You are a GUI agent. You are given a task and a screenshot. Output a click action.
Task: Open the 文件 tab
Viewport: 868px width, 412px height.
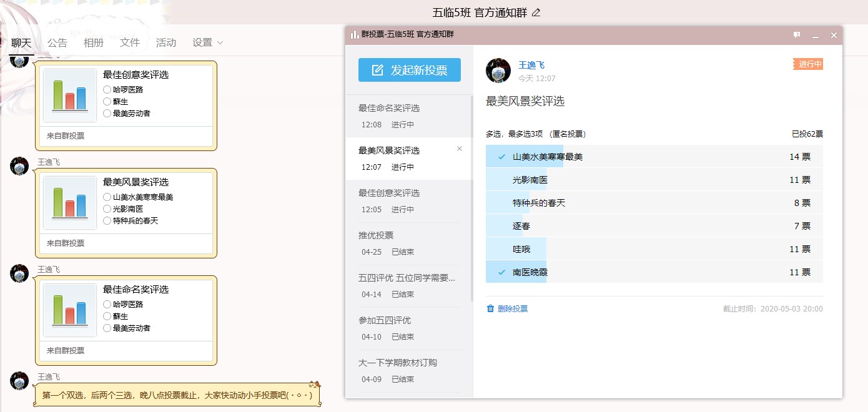130,42
